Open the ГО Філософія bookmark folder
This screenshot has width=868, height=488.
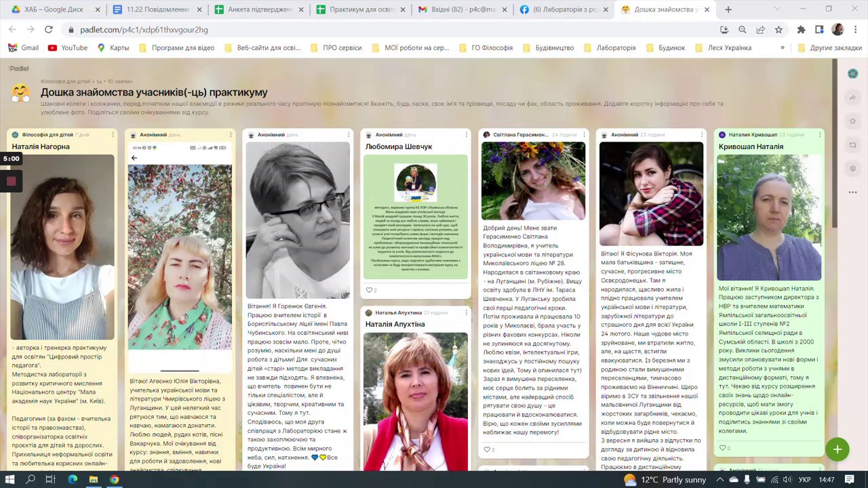(486, 48)
